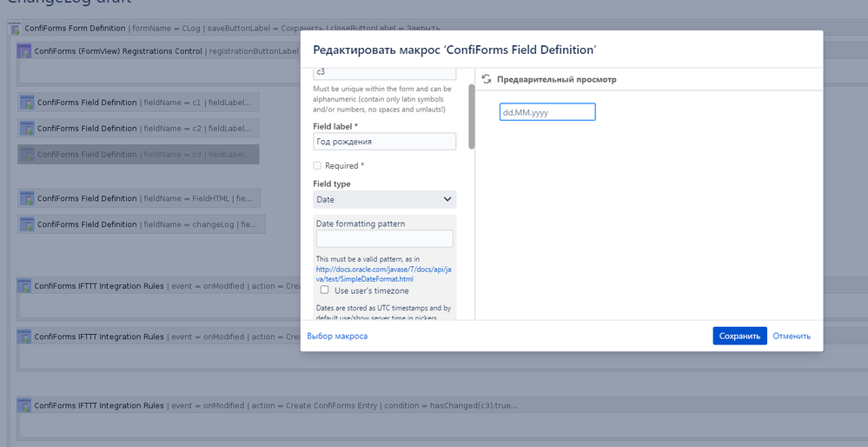Screen dimensions: 868x447
Task: Select the fieldName = c2 Field Definition macro
Action: point(138,128)
